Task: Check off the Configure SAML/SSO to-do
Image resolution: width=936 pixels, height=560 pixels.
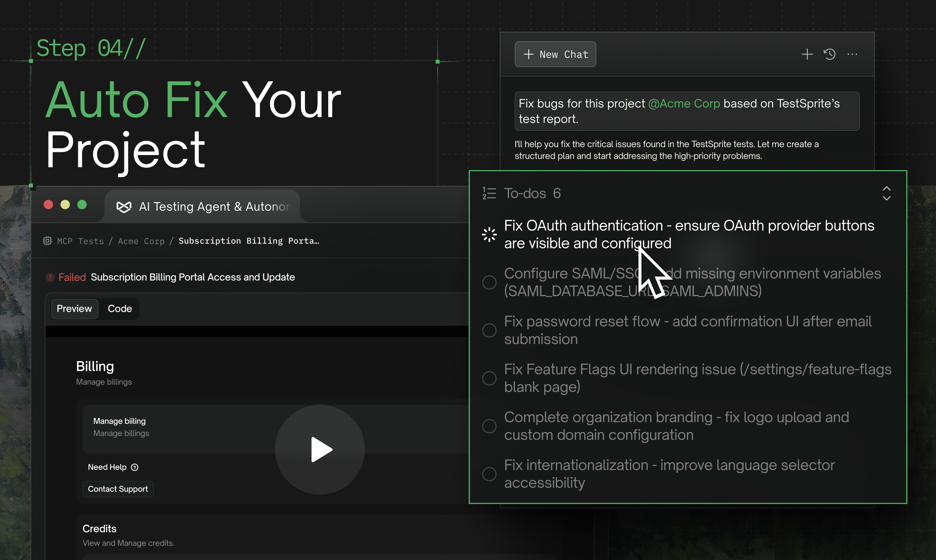Action: coord(489,282)
